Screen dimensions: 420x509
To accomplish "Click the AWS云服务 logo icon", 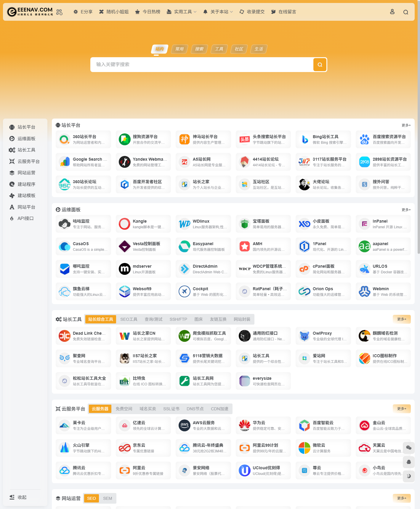I will tap(184, 425).
